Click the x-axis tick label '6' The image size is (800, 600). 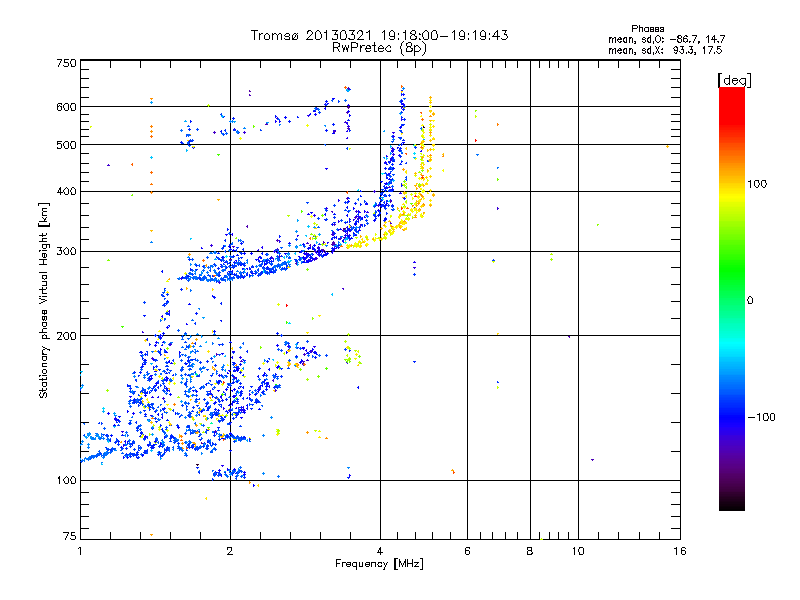tap(467, 551)
